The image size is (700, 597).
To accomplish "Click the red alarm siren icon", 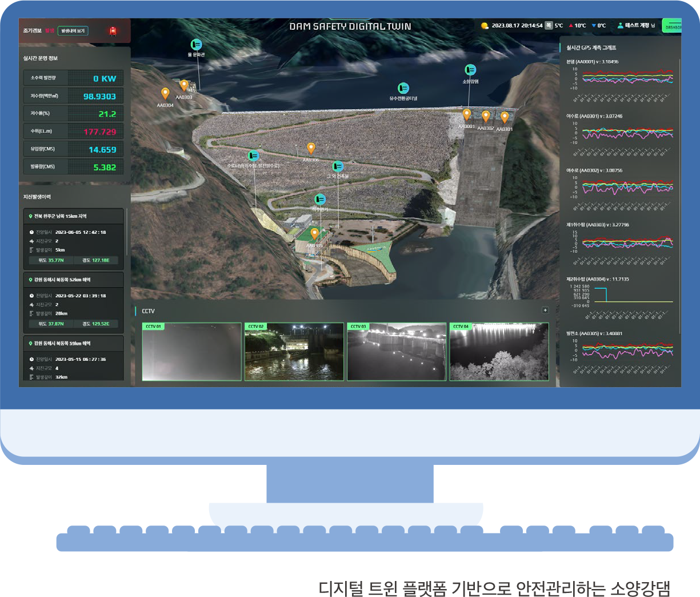I will 113,31.
